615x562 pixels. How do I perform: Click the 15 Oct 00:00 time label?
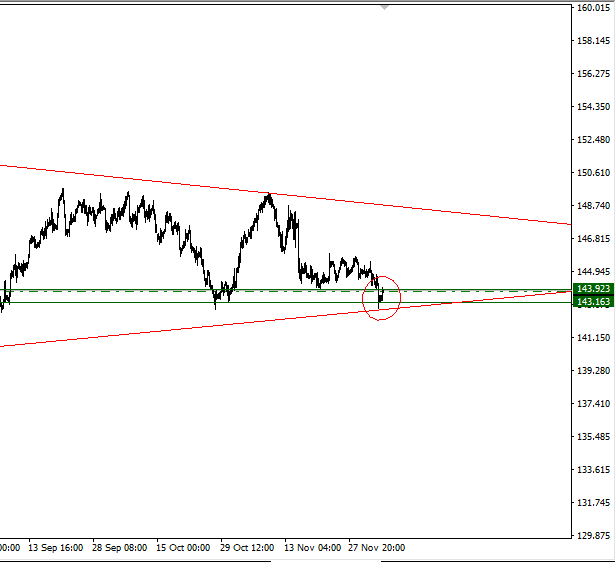click(183, 547)
